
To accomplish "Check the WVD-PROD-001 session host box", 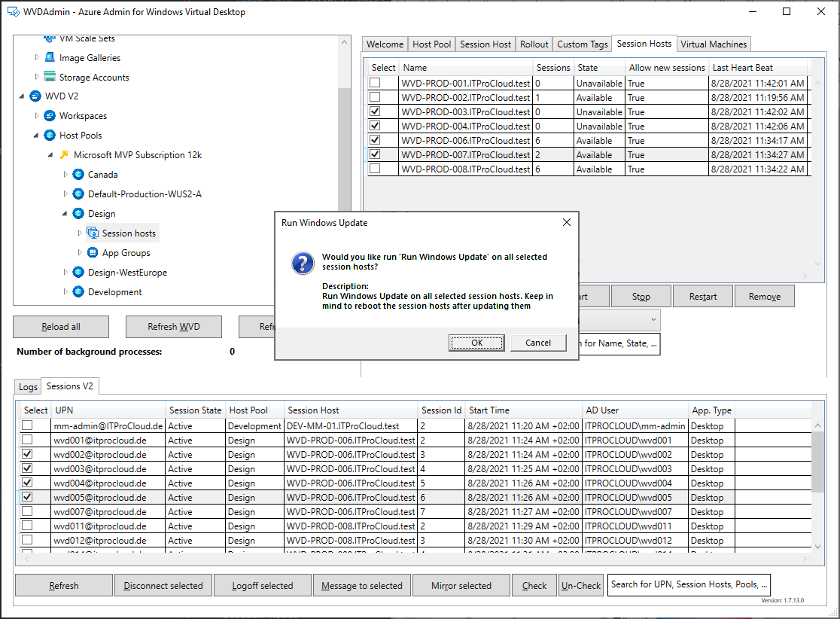I will tap(375, 83).
